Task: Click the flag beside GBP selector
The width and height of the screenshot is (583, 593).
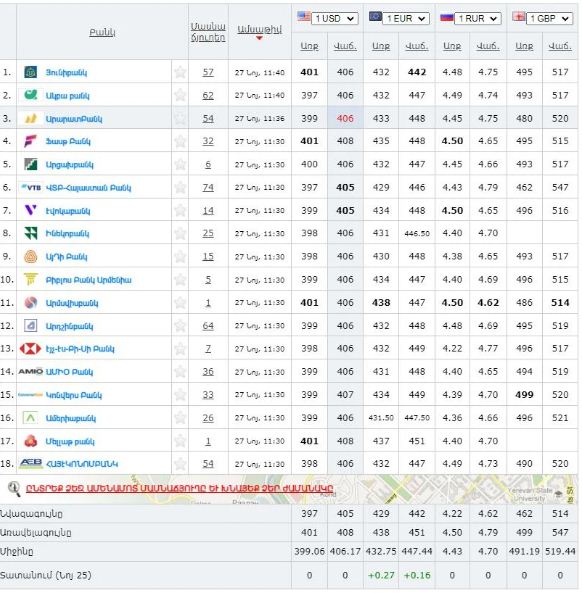Action: pos(518,17)
